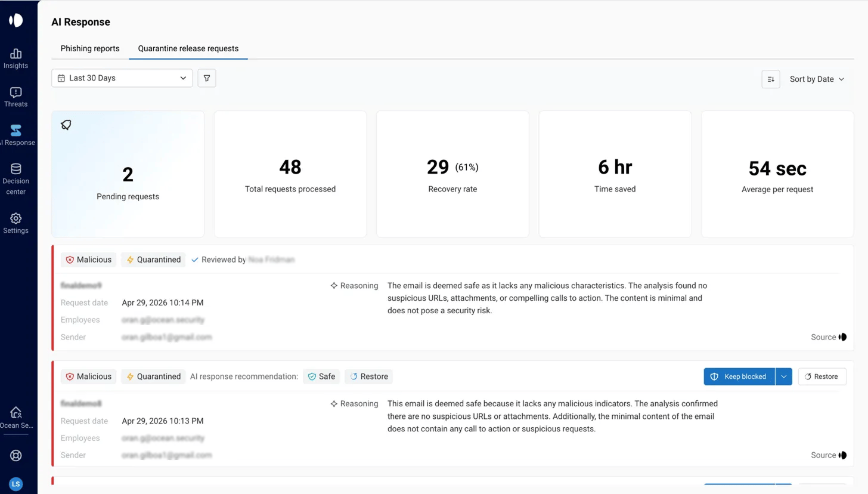Click the Safe recommendation badge
The image size is (868, 494).
pos(321,376)
